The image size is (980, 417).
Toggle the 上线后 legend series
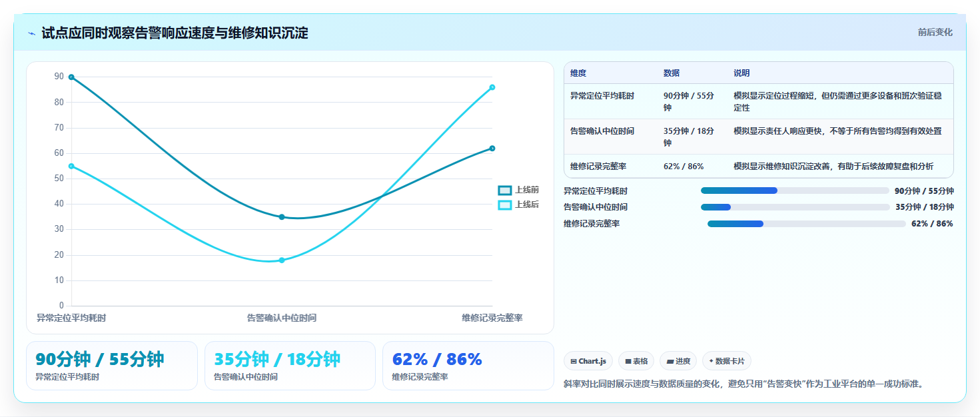518,205
